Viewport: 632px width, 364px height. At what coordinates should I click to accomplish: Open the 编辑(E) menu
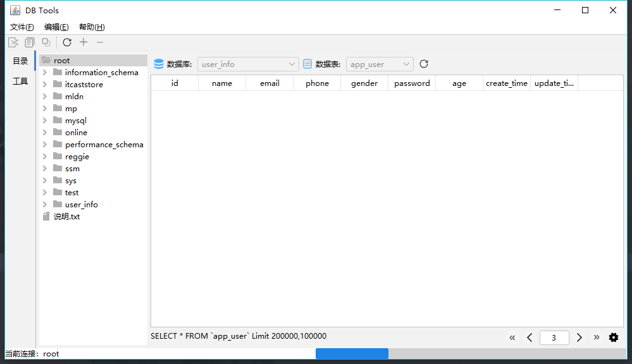tap(56, 27)
